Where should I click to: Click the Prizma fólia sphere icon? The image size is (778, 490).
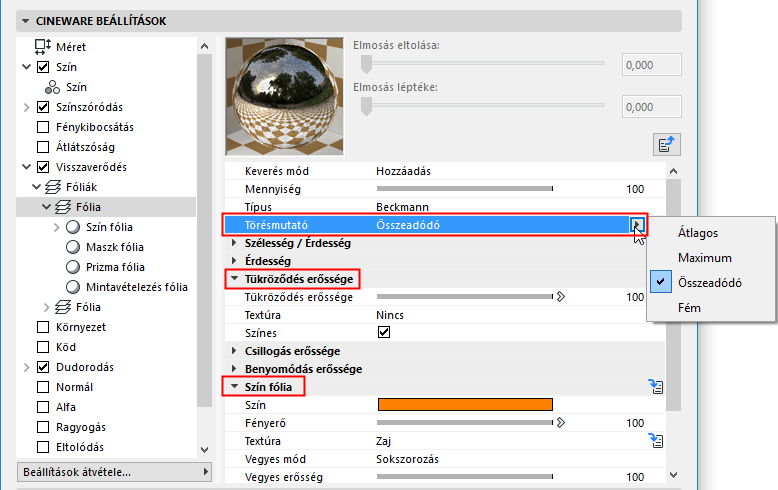(73, 267)
